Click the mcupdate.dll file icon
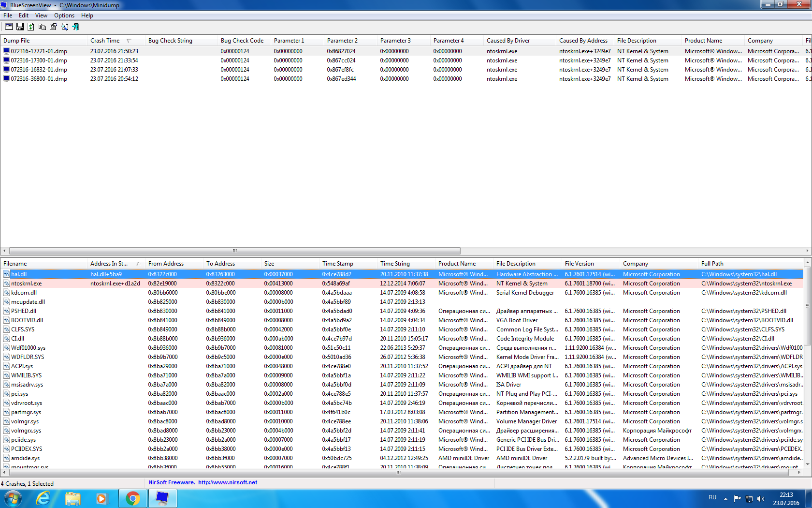Screen dimensions: 812x508 click(x=6, y=302)
